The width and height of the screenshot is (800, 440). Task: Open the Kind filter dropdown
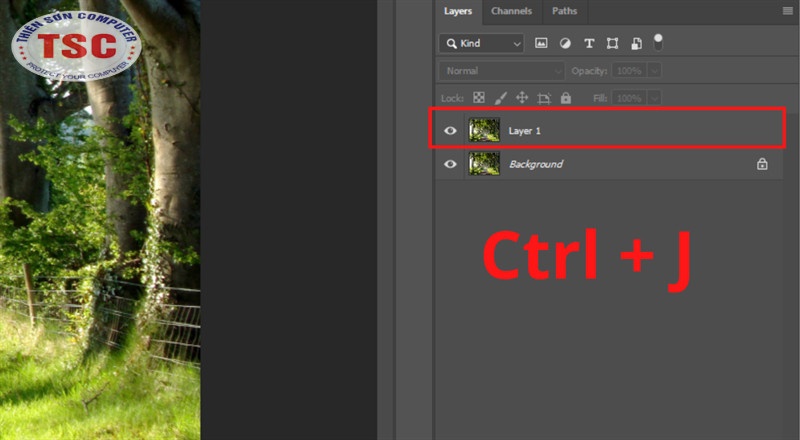click(x=481, y=44)
